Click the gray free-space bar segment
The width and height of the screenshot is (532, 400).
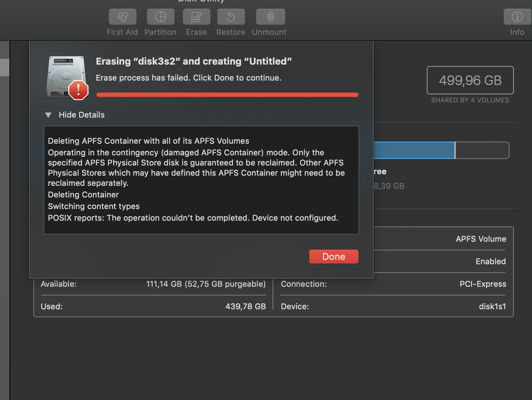pos(482,150)
